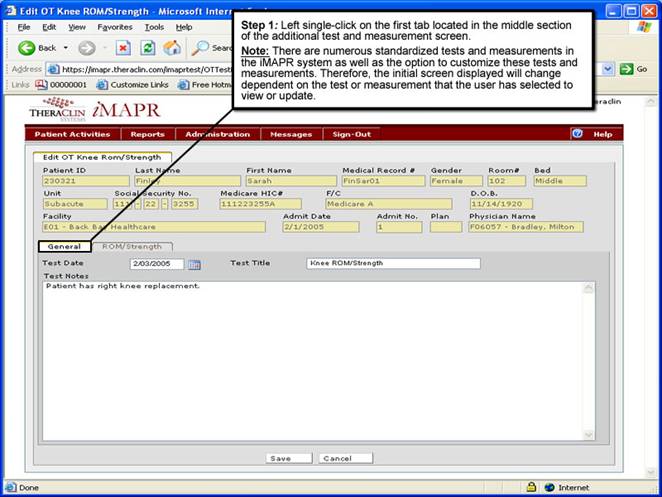Click the Cancel button
The height and width of the screenshot is (497, 662).
pos(336,458)
